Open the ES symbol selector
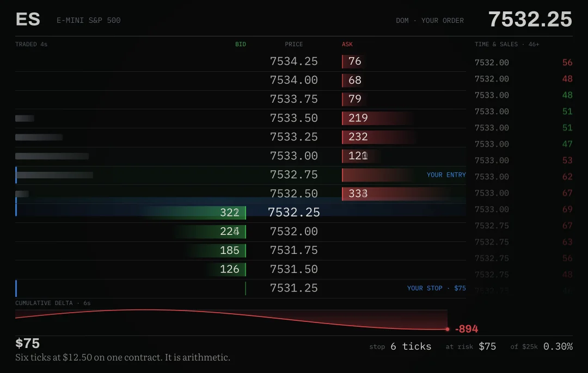This screenshot has width=588, height=373. click(28, 20)
